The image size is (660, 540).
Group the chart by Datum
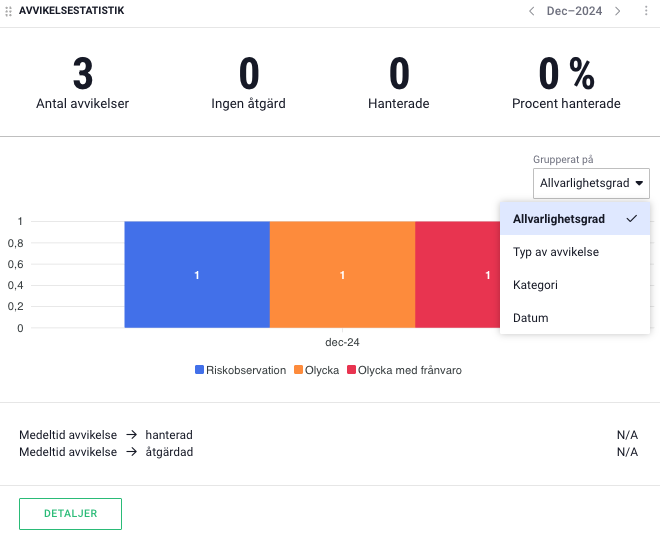pyautogui.click(x=531, y=318)
